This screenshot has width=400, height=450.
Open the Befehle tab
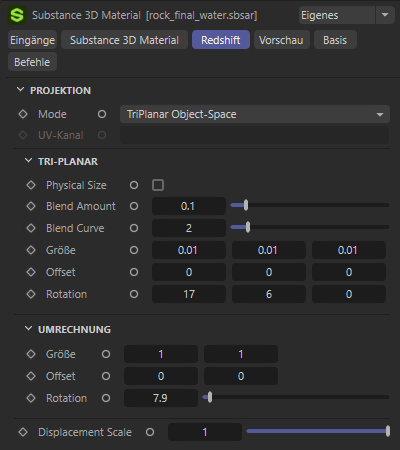[32, 62]
